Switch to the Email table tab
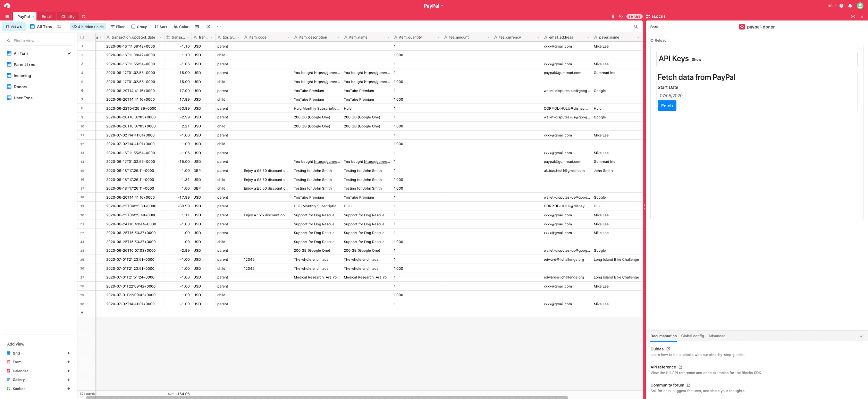The height and width of the screenshot is (399, 868). (47, 17)
